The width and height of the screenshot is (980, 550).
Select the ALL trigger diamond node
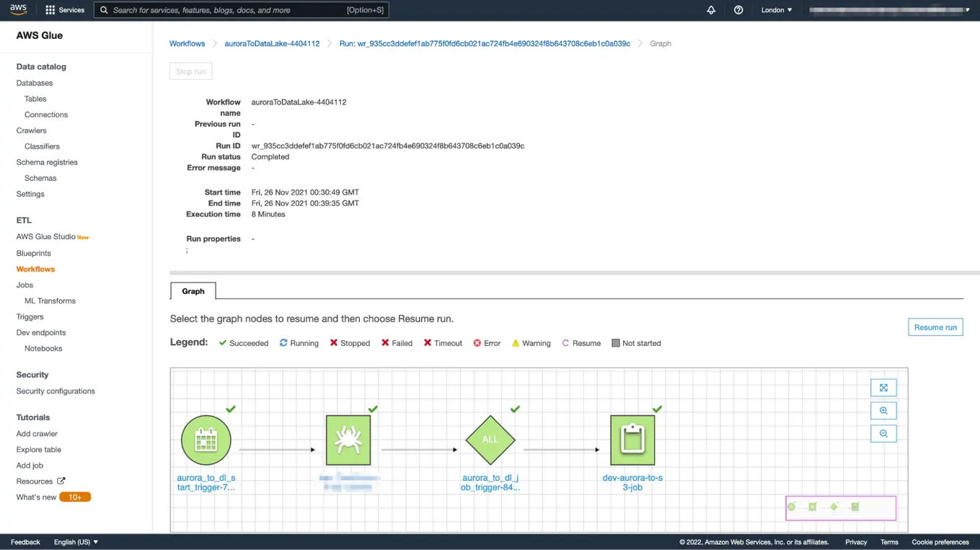pos(490,440)
